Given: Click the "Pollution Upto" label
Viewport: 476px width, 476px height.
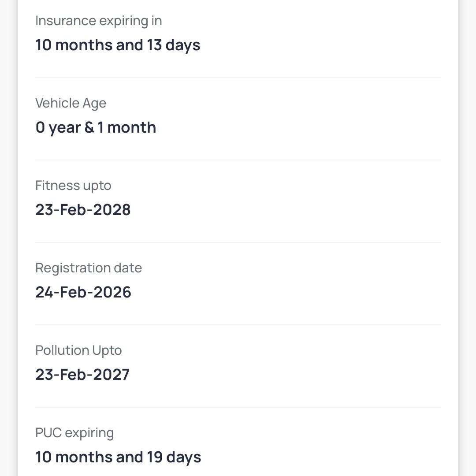Looking at the screenshot, I should point(78,350).
